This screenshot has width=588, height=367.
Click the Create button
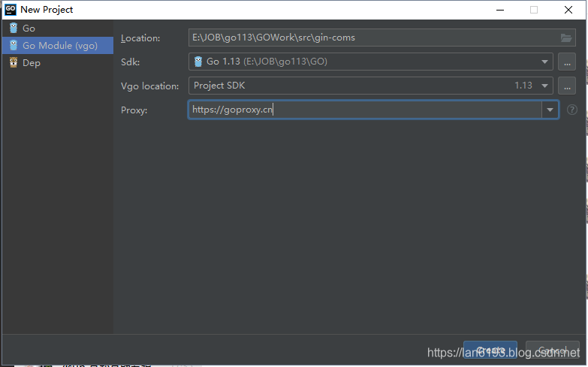490,350
